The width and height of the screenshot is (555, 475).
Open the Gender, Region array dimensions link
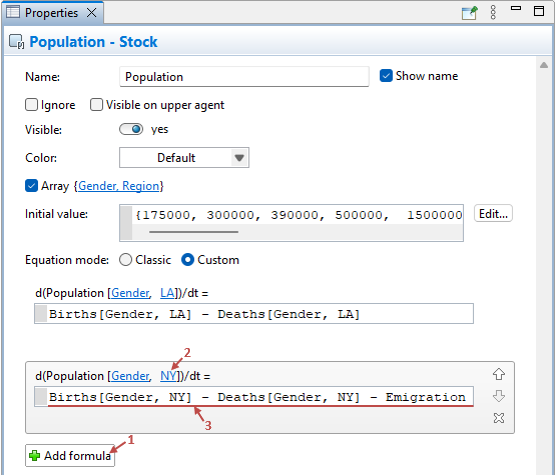(x=119, y=186)
